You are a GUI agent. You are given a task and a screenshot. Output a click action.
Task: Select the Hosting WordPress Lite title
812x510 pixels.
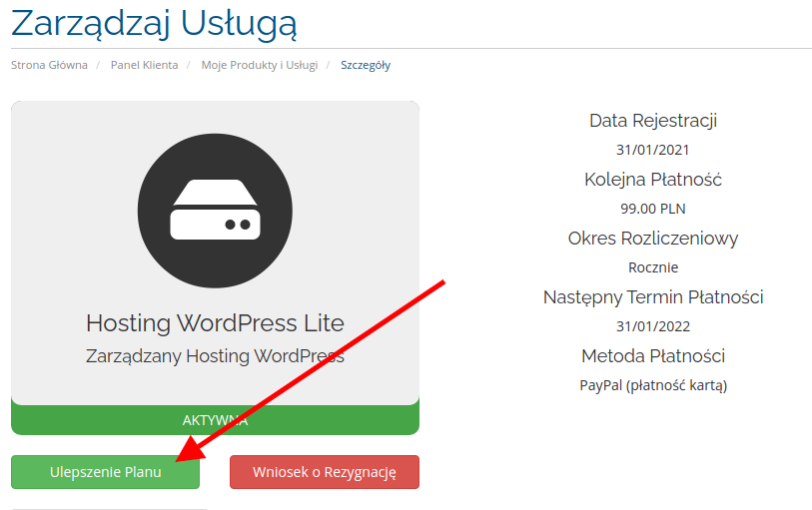point(215,323)
